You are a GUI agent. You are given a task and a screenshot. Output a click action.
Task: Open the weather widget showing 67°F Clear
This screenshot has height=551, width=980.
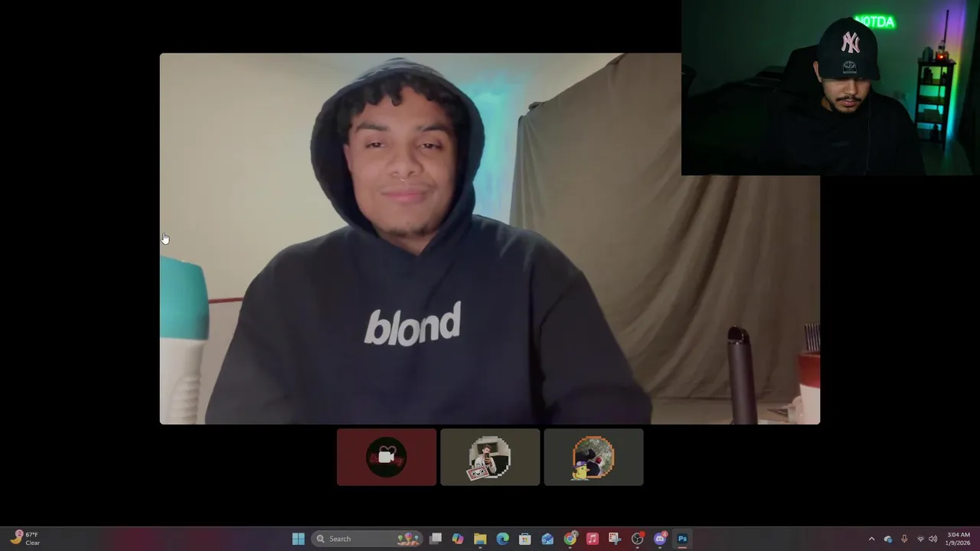[24, 539]
